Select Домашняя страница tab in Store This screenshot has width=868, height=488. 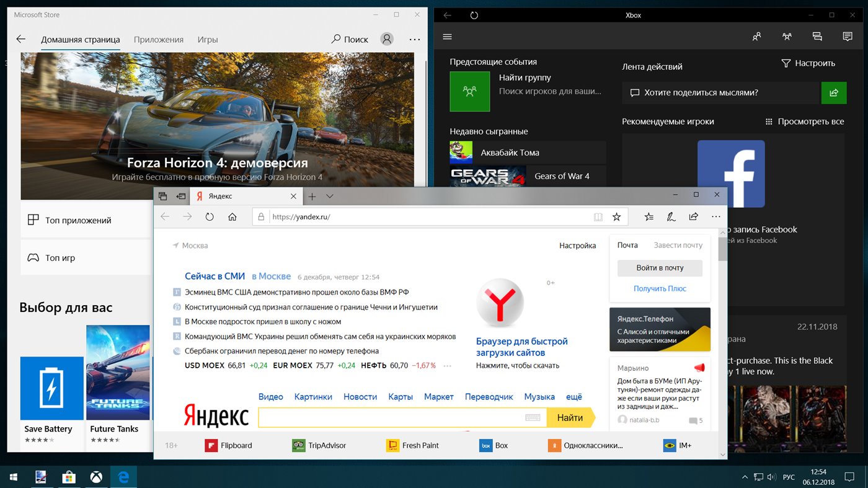pos(81,39)
